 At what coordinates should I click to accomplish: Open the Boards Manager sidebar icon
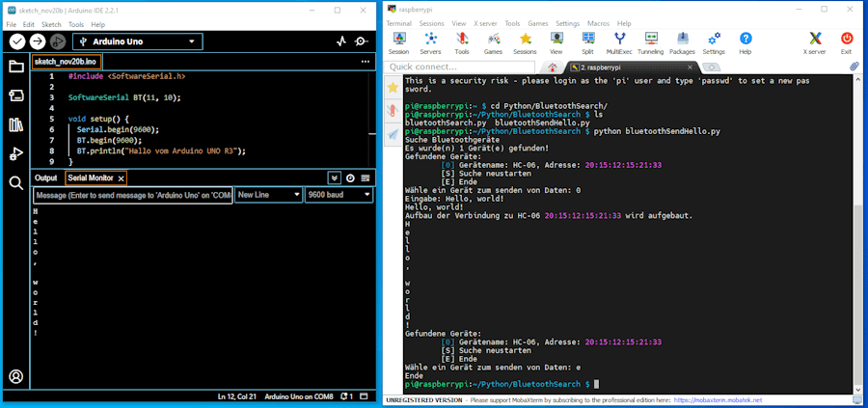[15, 95]
